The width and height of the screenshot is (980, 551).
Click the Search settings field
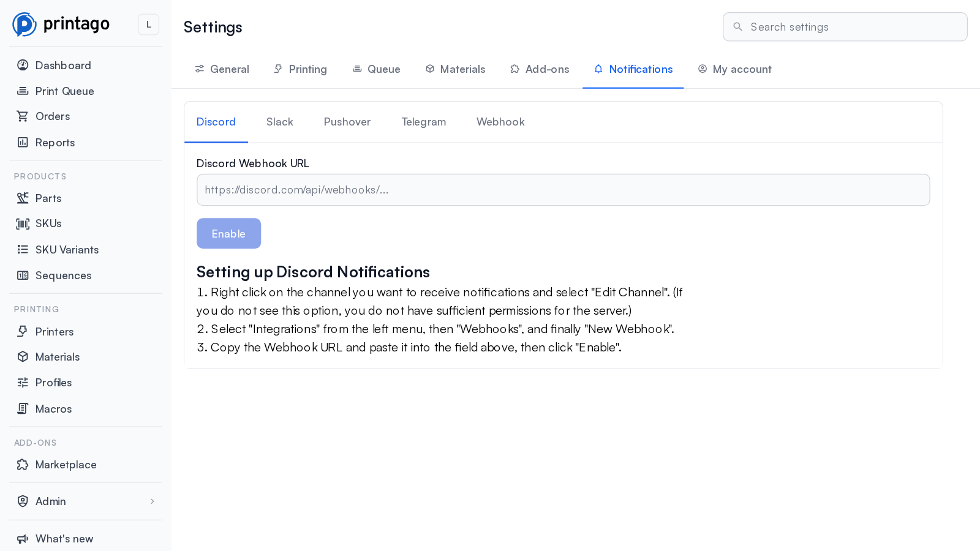845,27
